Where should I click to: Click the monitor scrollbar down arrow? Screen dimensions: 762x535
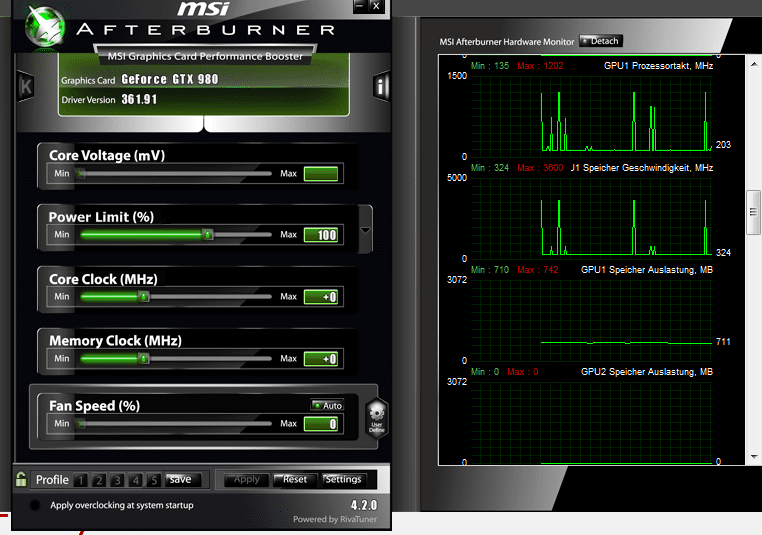pyautogui.click(x=754, y=457)
